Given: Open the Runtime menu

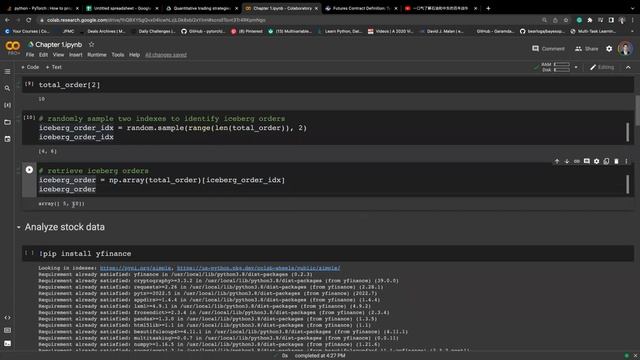Looking at the screenshot, I should (x=97, y=55).
